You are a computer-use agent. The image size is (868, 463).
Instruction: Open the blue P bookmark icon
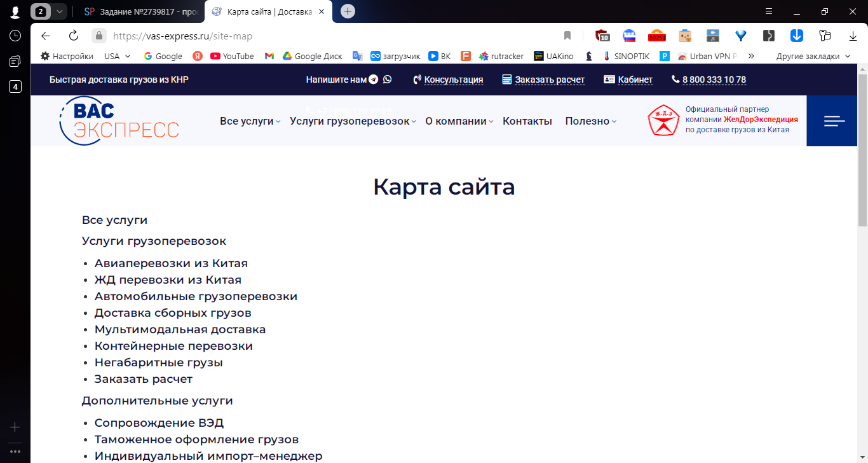665,56
